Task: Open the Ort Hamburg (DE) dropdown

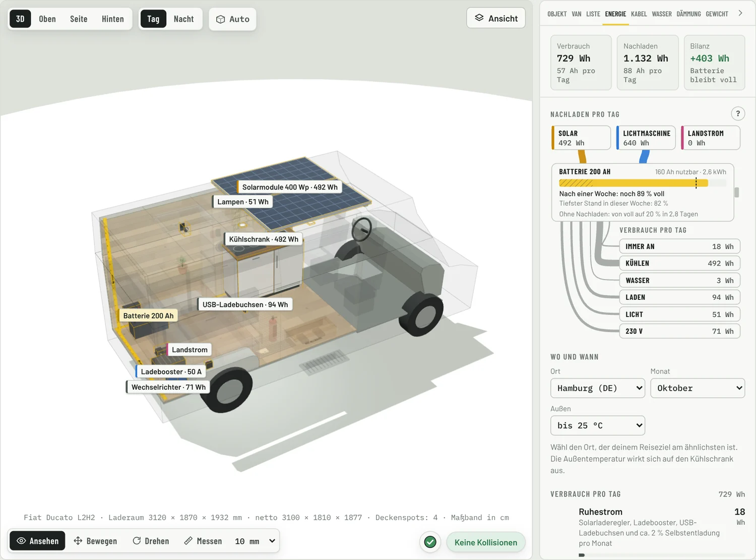Action: 598,388
